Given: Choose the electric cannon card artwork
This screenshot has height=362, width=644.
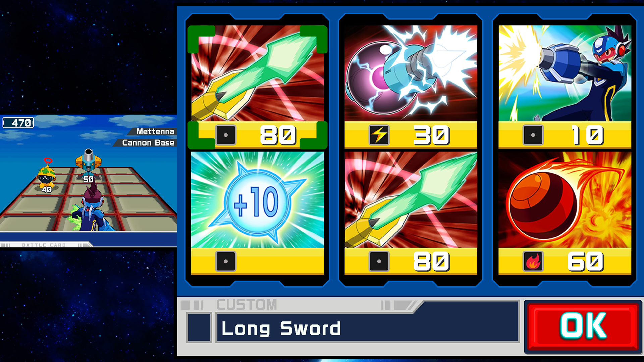Looking at the screenshot, I should (x=411, y=73).
